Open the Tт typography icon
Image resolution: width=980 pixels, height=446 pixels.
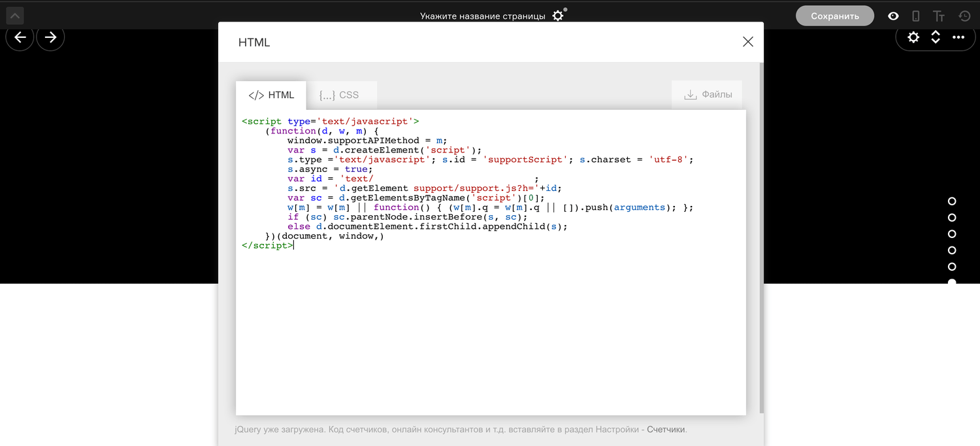coord(939,16)
